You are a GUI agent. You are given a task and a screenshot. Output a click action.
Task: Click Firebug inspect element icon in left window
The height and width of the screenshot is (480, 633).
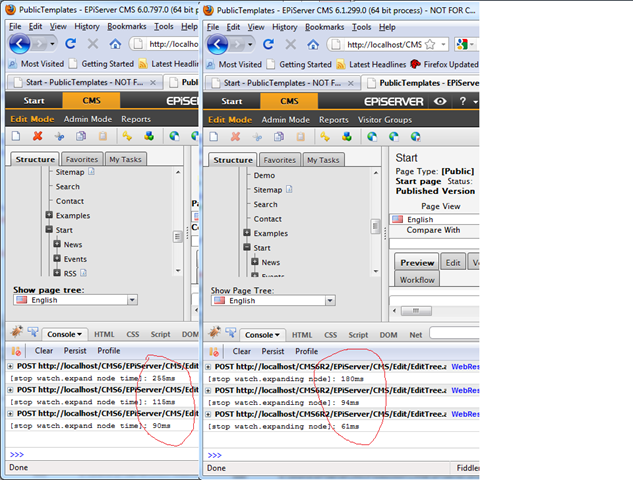32,334
